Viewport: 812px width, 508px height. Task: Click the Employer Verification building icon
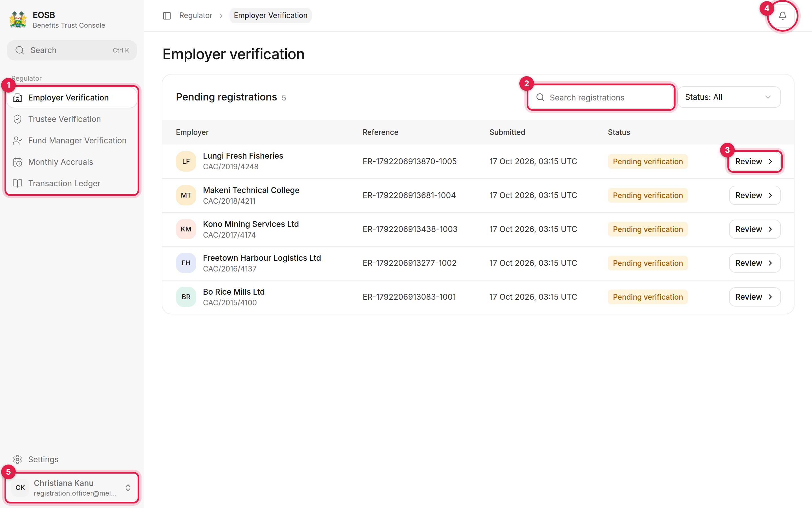(x=17, y=98)
